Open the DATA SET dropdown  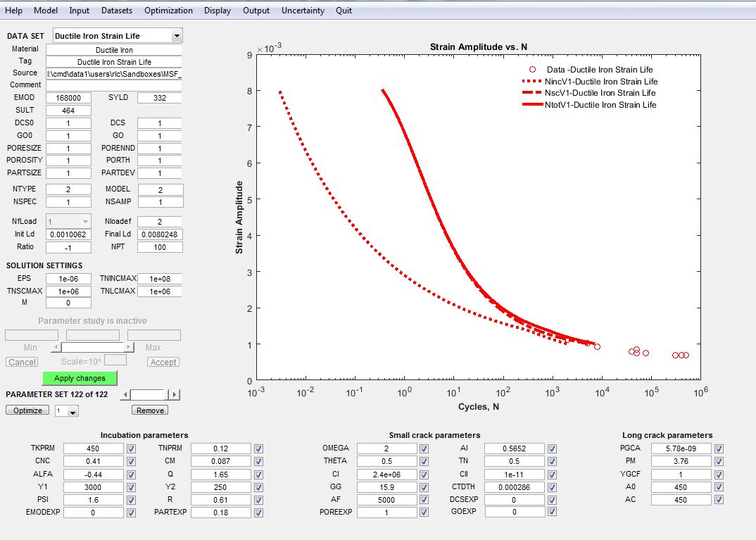coord(177,36)
